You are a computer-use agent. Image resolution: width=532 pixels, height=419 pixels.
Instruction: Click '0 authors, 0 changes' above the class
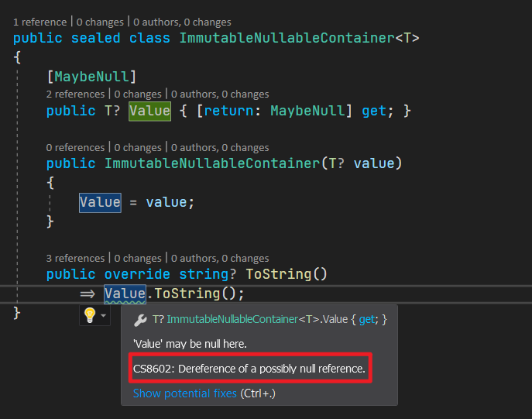[182, 22]
